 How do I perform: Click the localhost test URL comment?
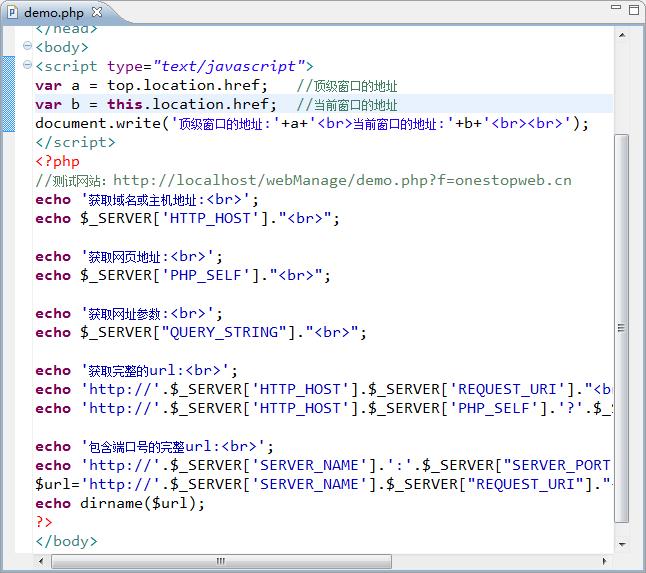(303, 180)
